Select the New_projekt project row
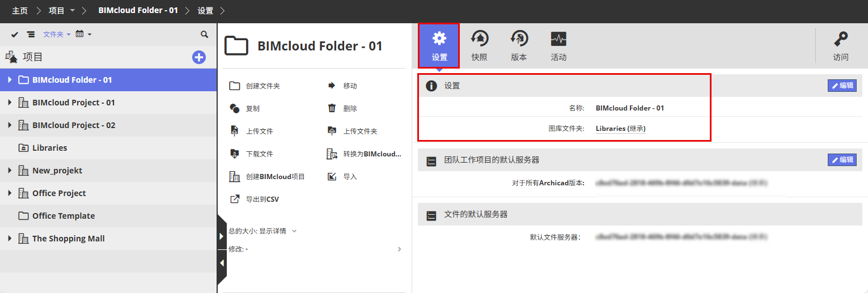The height and width of the screenshot is (293, 868). point(108,171)
